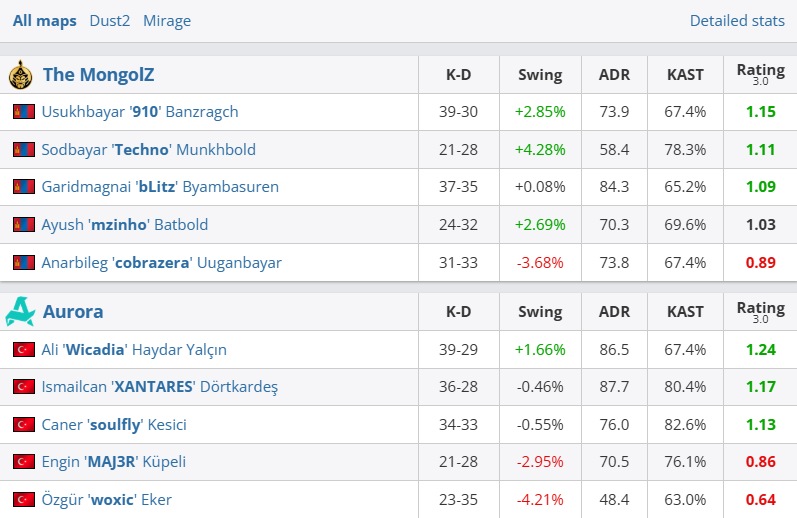Open mzinho Batbold player profile
The image size is (797, 518).
coord(125,225)
